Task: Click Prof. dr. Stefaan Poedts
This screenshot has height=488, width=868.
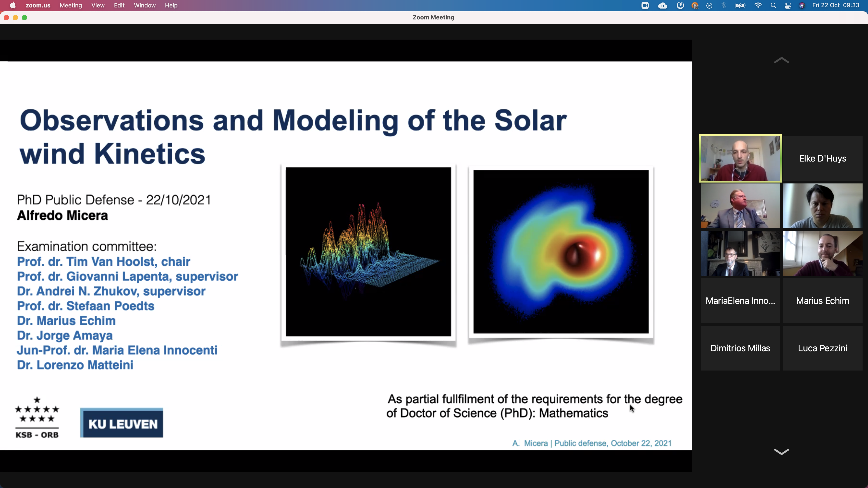Action: pyautogui.click(x=86, y=306)
